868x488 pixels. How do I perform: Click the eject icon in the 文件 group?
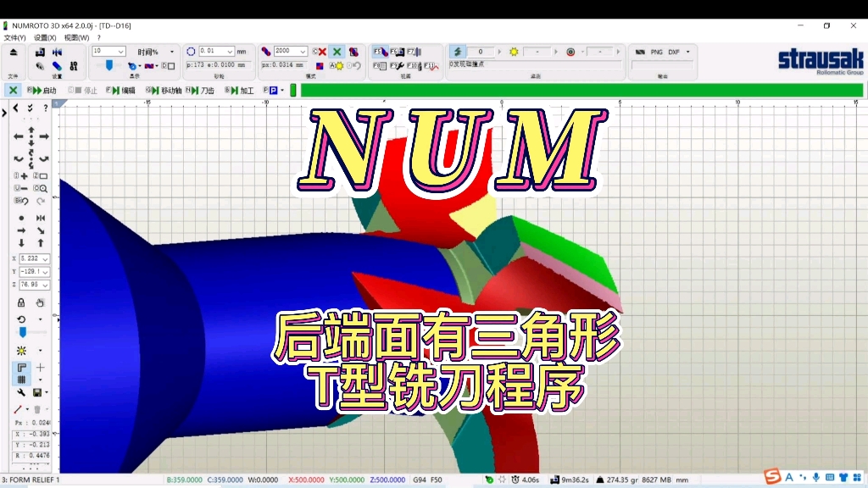14,51
